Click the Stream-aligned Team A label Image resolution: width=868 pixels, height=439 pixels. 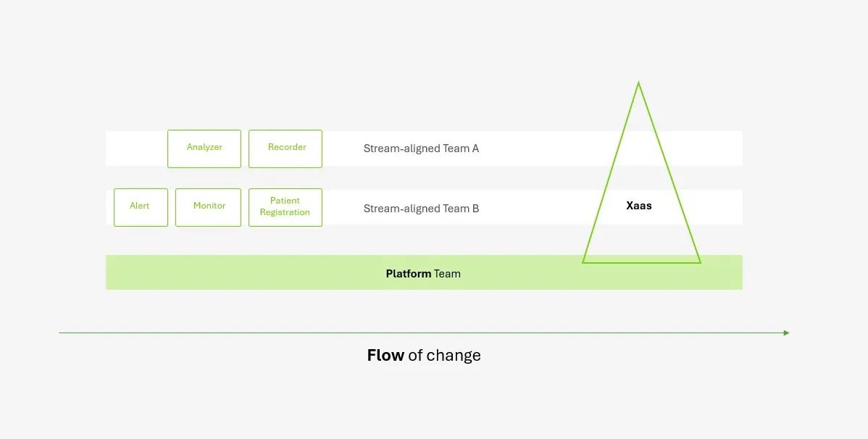(421, 149)
